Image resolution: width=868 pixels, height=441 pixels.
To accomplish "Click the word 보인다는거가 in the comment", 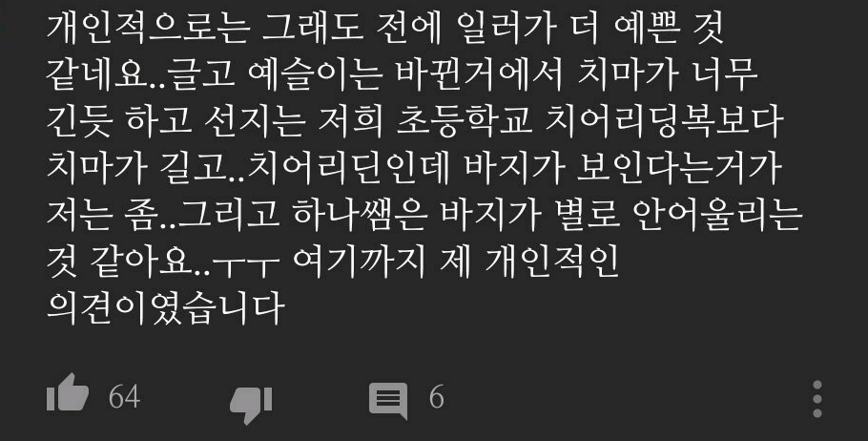I will point(679,167).
